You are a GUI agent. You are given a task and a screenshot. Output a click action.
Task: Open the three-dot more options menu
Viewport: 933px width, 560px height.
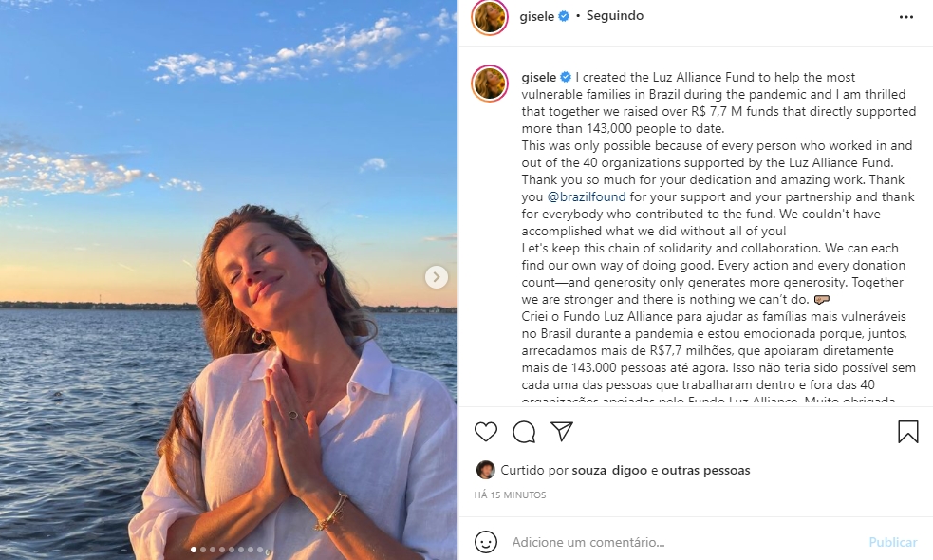coord(906,17)
